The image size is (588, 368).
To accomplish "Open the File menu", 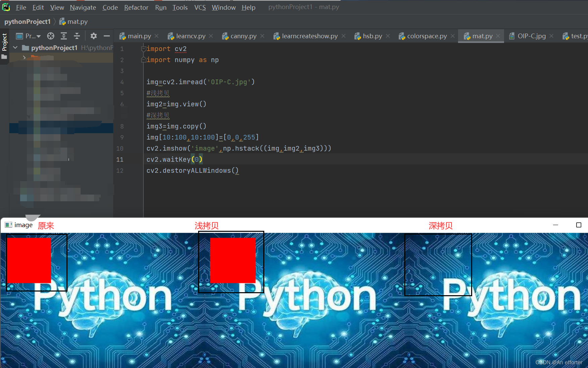I will coord(21,7).
